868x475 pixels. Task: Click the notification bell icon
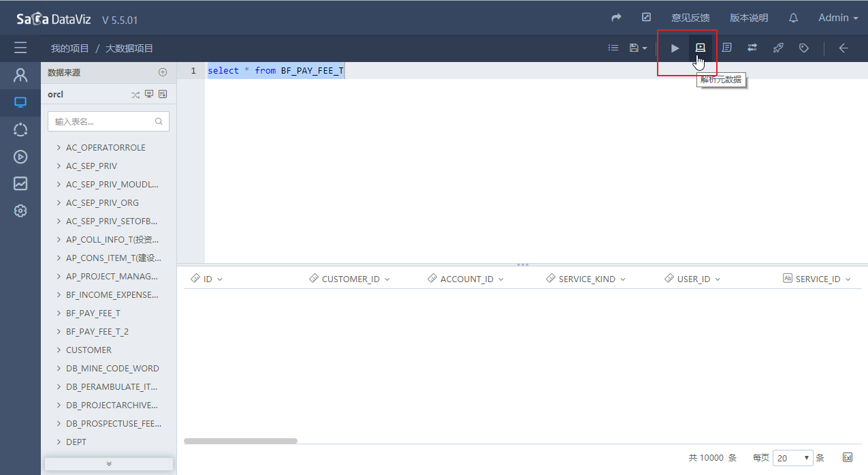tap(793, 18)
